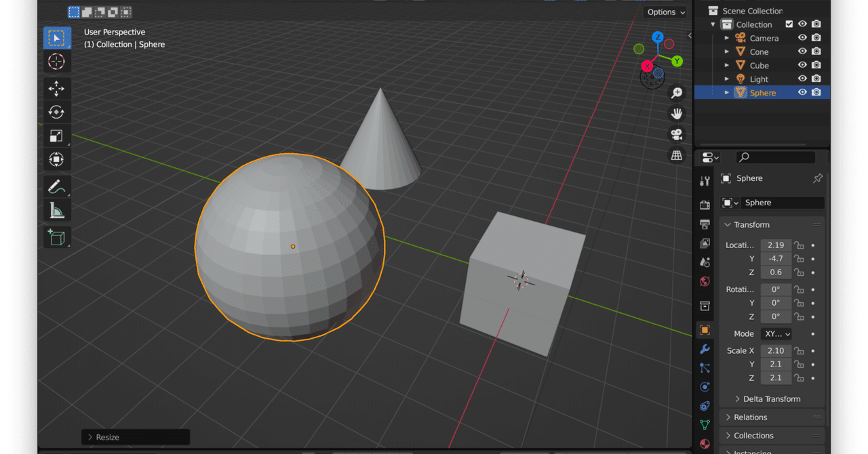Select the Measure tool

pyautogui.click(x=57, y=210)
